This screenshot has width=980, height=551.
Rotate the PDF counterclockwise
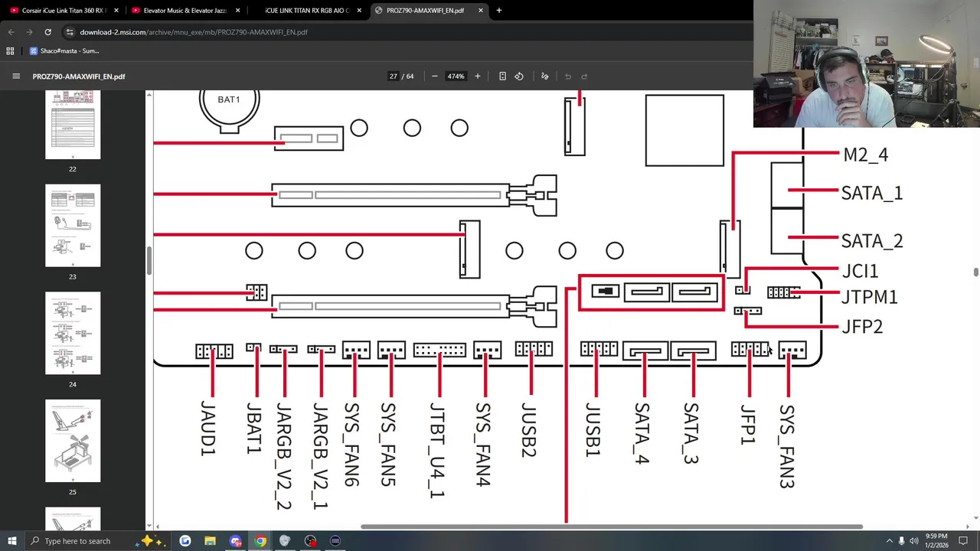519,77
